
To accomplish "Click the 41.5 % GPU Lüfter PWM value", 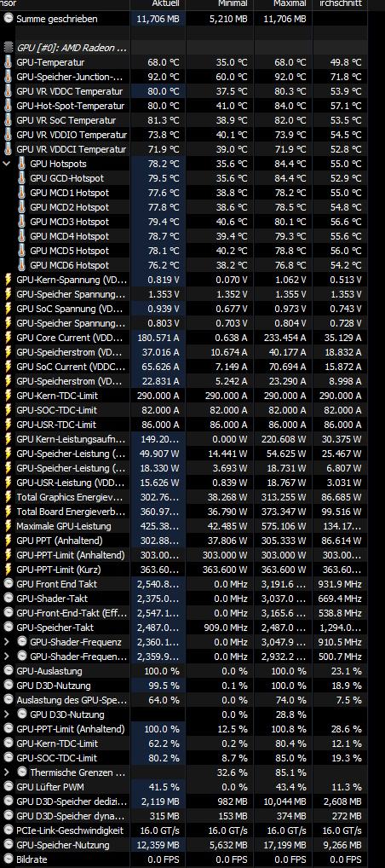I will 164,787.
